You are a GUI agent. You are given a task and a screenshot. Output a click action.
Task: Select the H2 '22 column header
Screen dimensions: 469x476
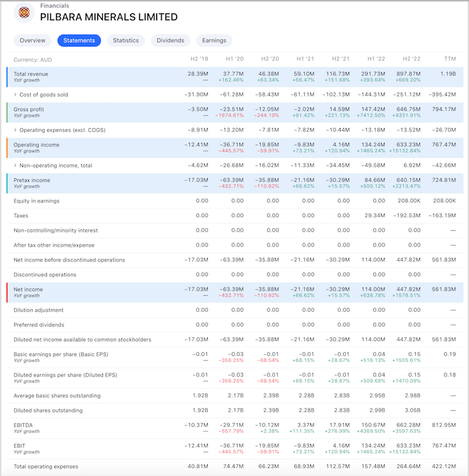click(x=411, y=59)
